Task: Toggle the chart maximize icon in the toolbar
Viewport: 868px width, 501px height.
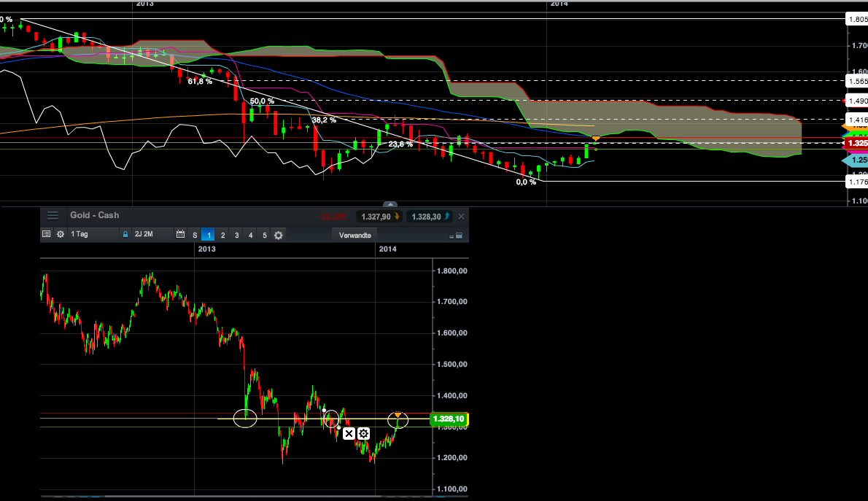Action: [458, 235]
